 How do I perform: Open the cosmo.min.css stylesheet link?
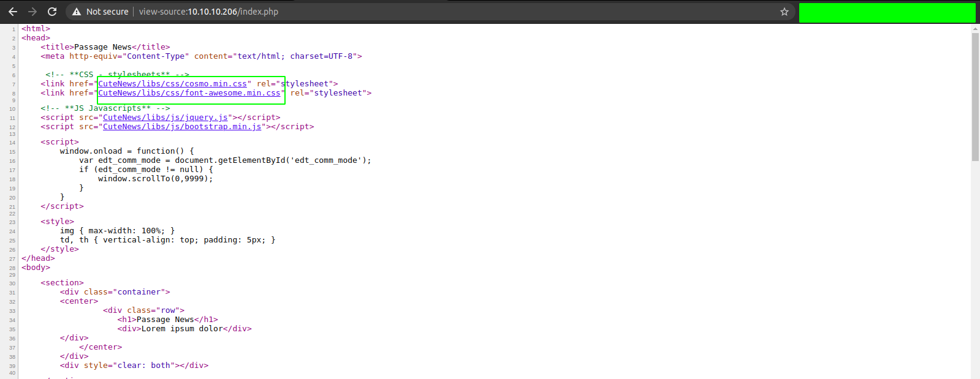point(172,84)
